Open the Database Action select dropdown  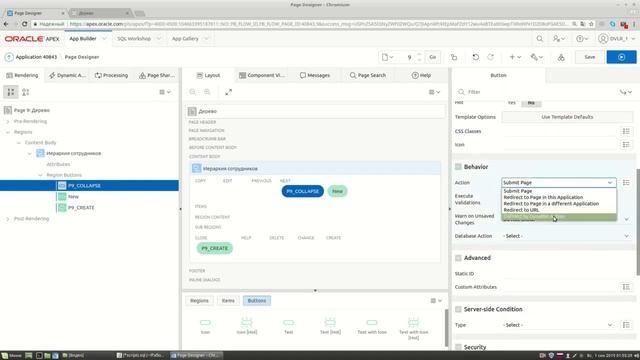coord(567,236)
